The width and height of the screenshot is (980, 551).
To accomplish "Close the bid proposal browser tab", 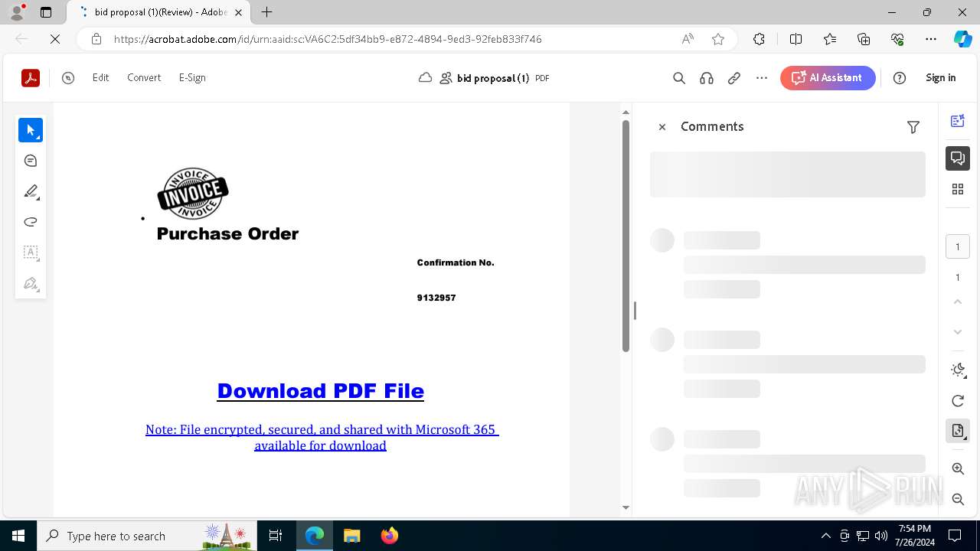I will pos(240,12).
